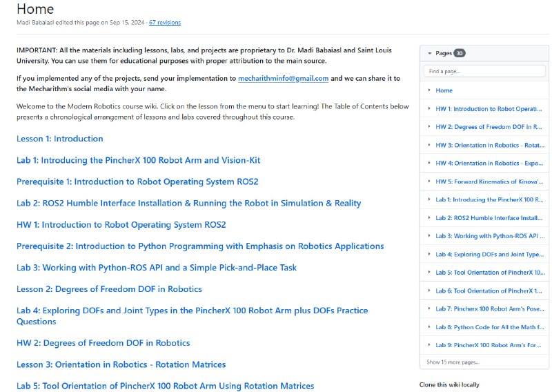The image size is (552, 392).
Task: Show 15 more pages in sidebar
Action: (453, 362)
